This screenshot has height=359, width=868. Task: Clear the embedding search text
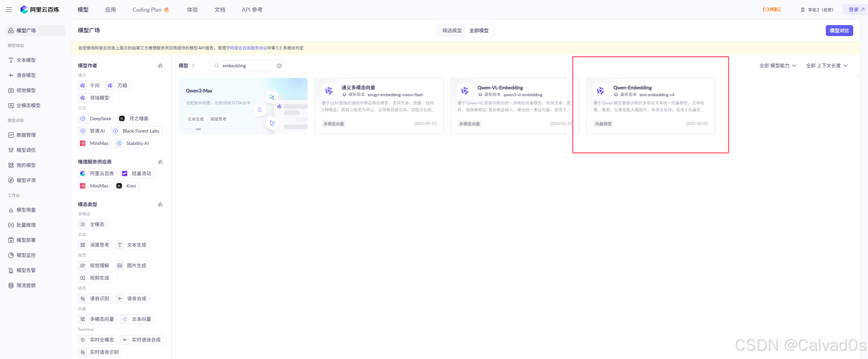pyautogui.click(x=279, y=66)
